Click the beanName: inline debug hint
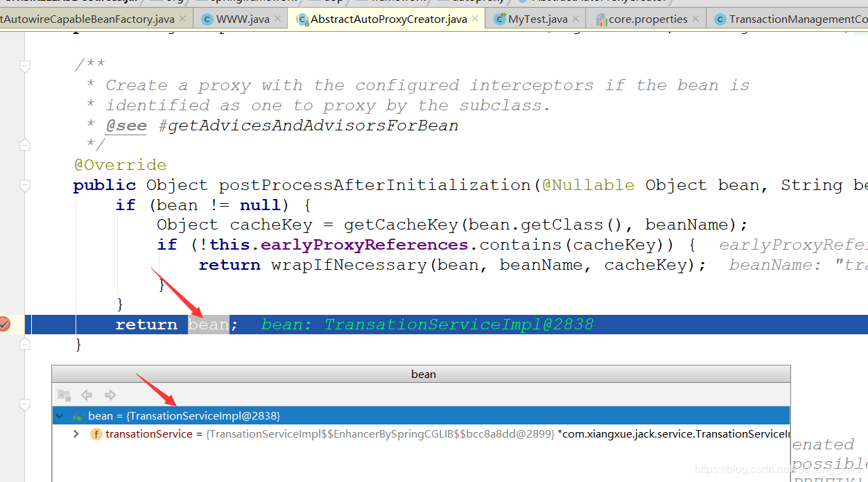The width and height of the screenshot is (868, 482). (x=797, y=265)
